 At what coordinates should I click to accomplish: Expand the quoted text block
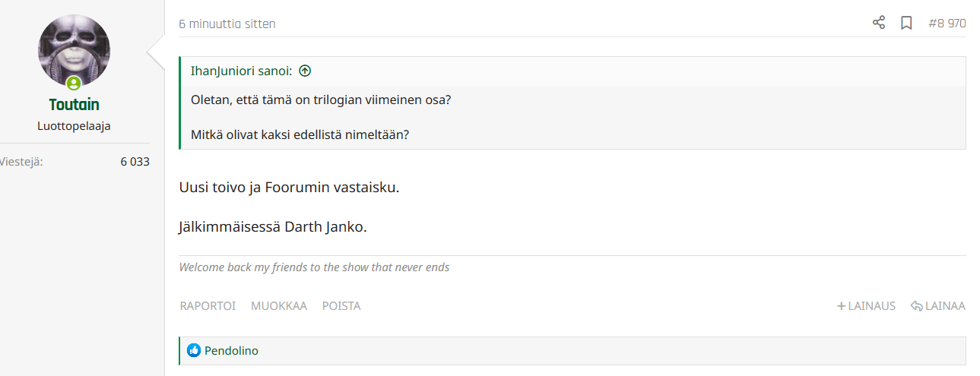(572, 118)
